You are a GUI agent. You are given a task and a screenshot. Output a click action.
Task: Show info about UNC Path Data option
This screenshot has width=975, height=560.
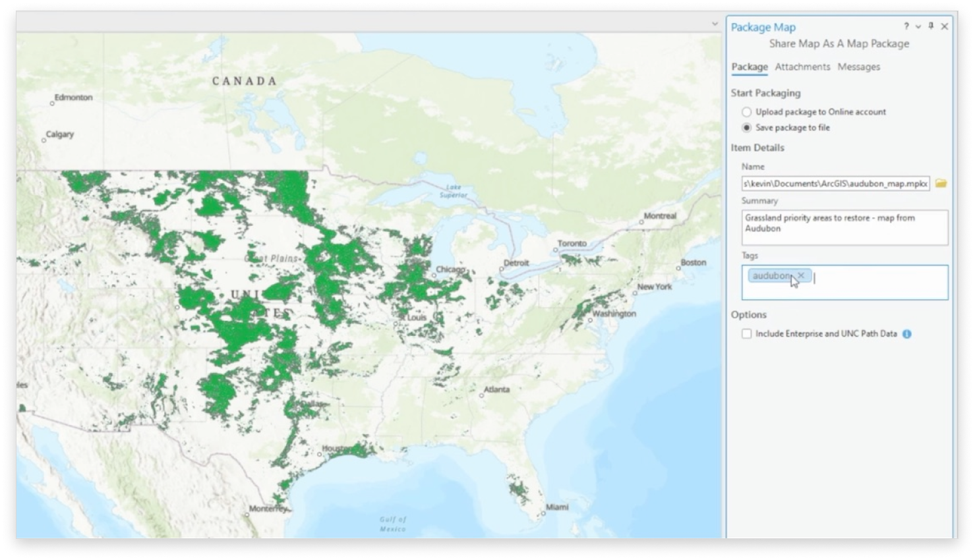coord(907,334)
